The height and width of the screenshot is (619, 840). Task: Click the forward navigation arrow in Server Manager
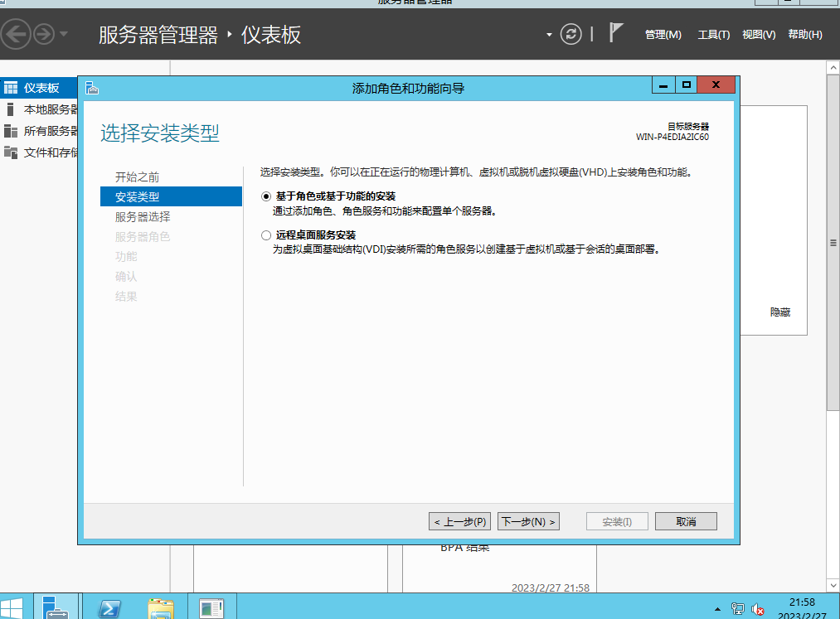pos(44,34)
